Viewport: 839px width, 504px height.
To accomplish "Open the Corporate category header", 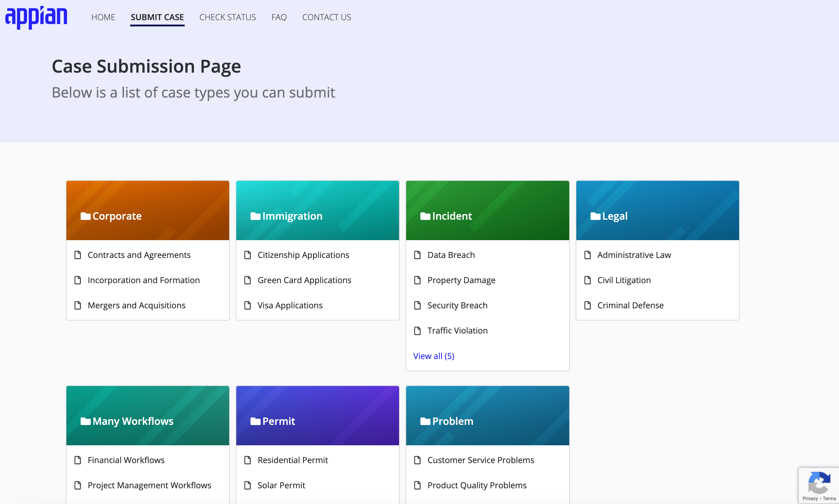I will coord(148,210).
